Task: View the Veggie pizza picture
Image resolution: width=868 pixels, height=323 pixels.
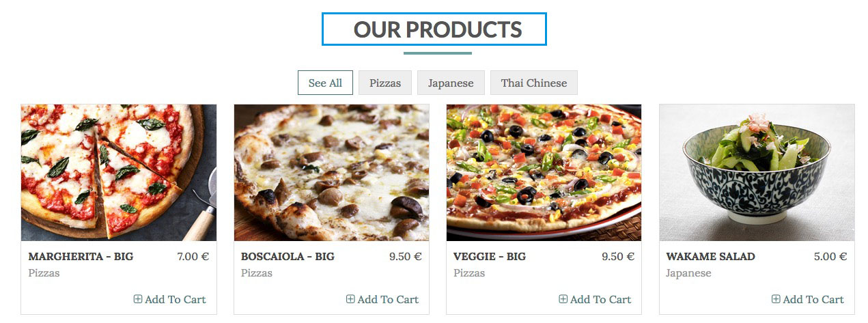Action: (544, 173)
